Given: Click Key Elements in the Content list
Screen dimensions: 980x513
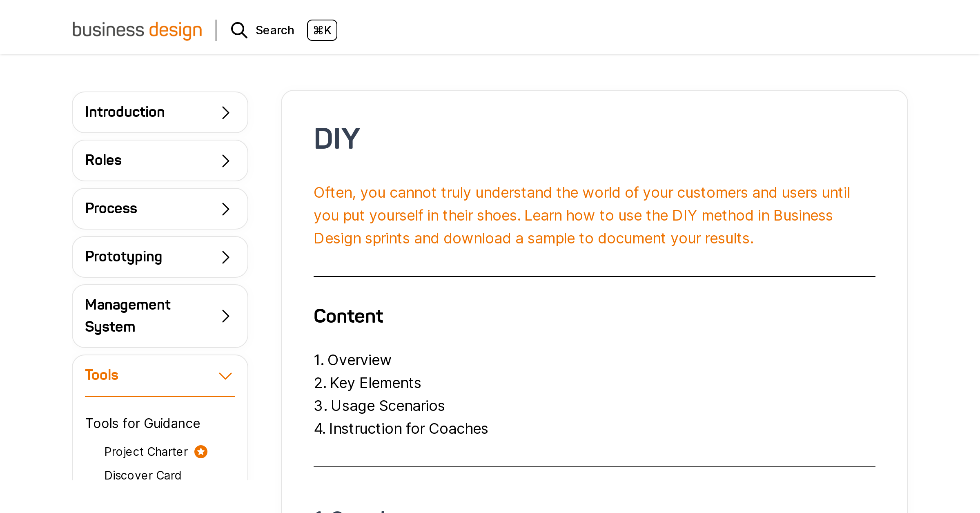Looking at the screenshot, I should [x=375, y=383].
